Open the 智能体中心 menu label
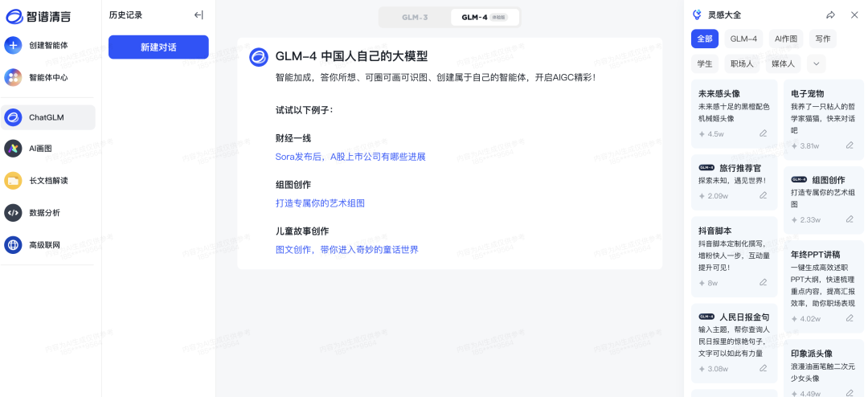868x397 pixels. point(49,77)
